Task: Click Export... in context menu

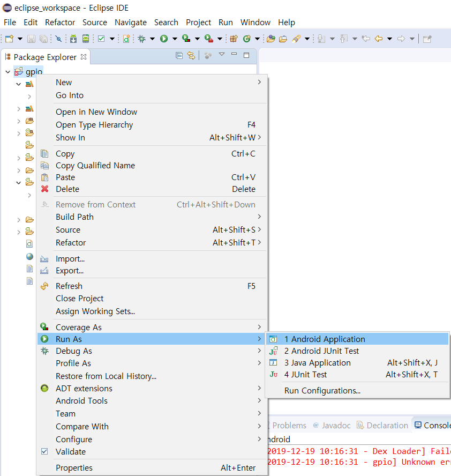Action: pyautogui.click(x=152, y=271)
